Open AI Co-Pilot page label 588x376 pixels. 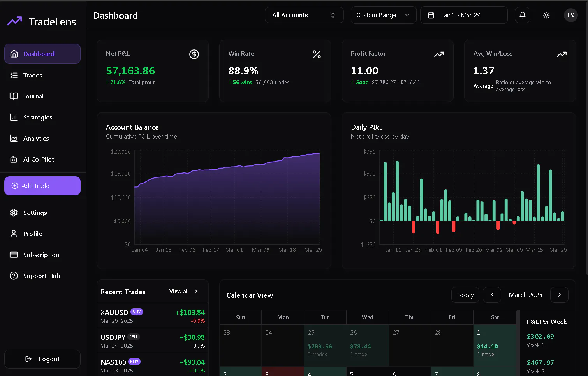pyautogui.click(x=39, y=159)
